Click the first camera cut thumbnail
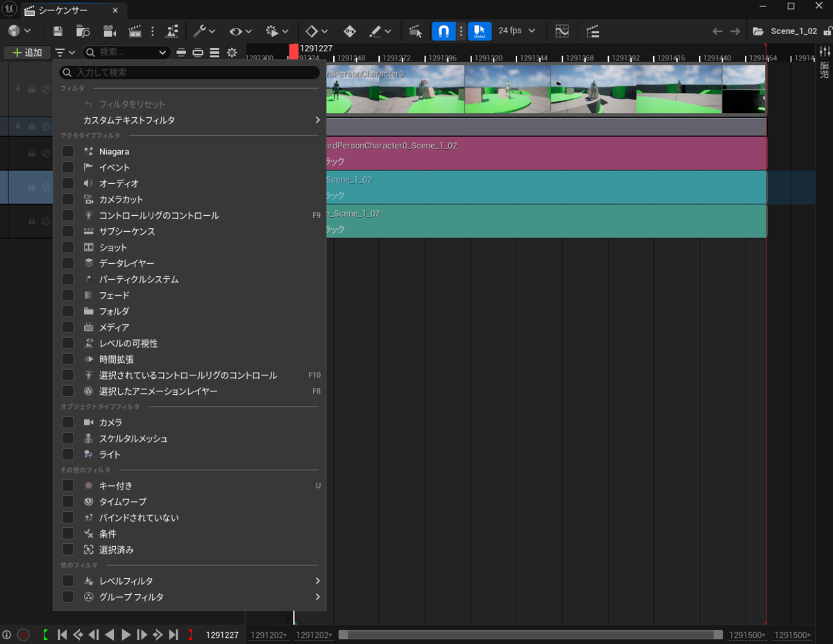This screenshot has height=644, width=833. click(353, 90)
